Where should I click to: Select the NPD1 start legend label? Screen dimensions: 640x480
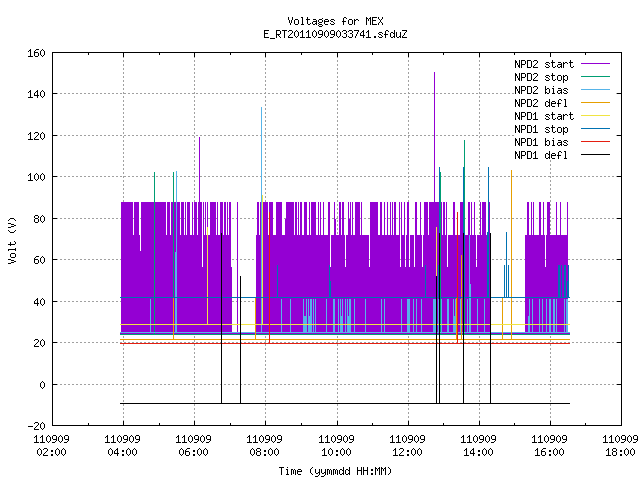pos(544,116)
